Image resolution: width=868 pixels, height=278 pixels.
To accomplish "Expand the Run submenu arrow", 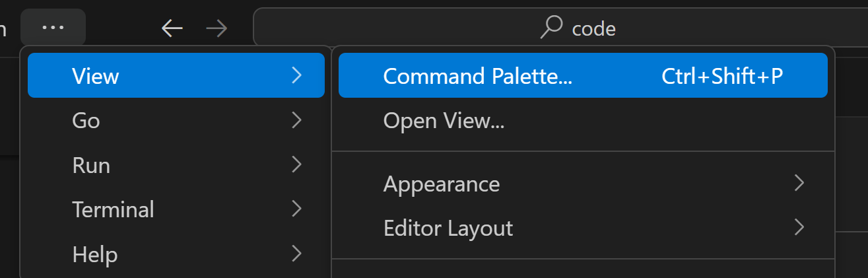I will point(296,165).
